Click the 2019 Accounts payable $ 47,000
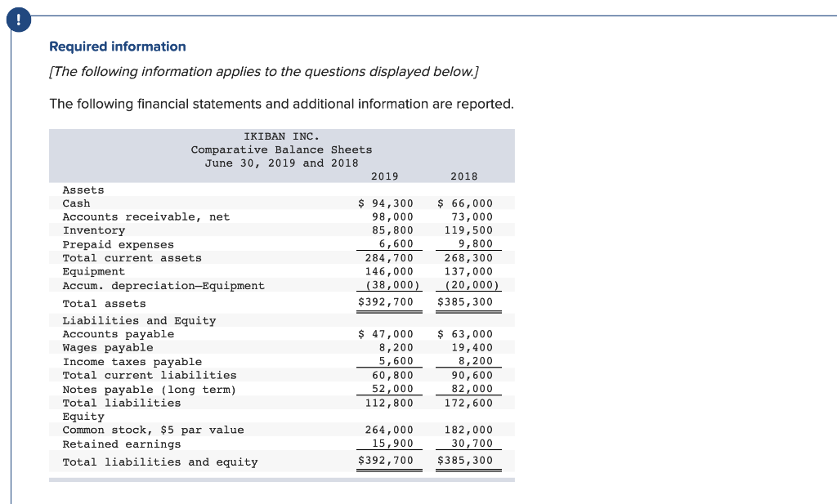Screen dimensions: 837x504 [x=386, y=334]
